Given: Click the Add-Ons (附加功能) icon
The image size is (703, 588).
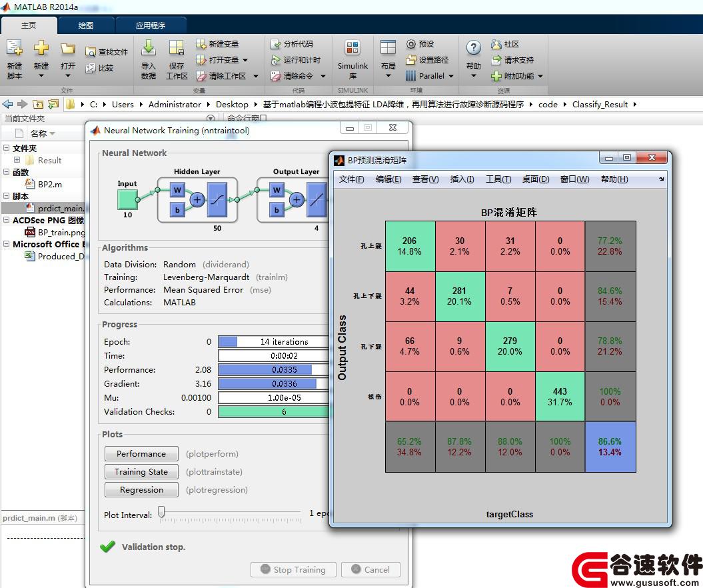Looking at the screenshot, I should [x=496, y=76].
